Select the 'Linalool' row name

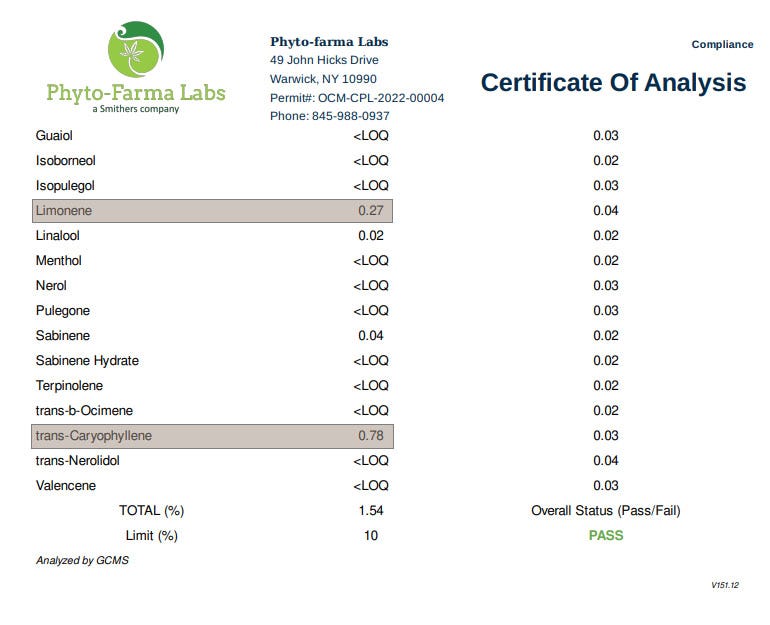[x=57, y=236]
